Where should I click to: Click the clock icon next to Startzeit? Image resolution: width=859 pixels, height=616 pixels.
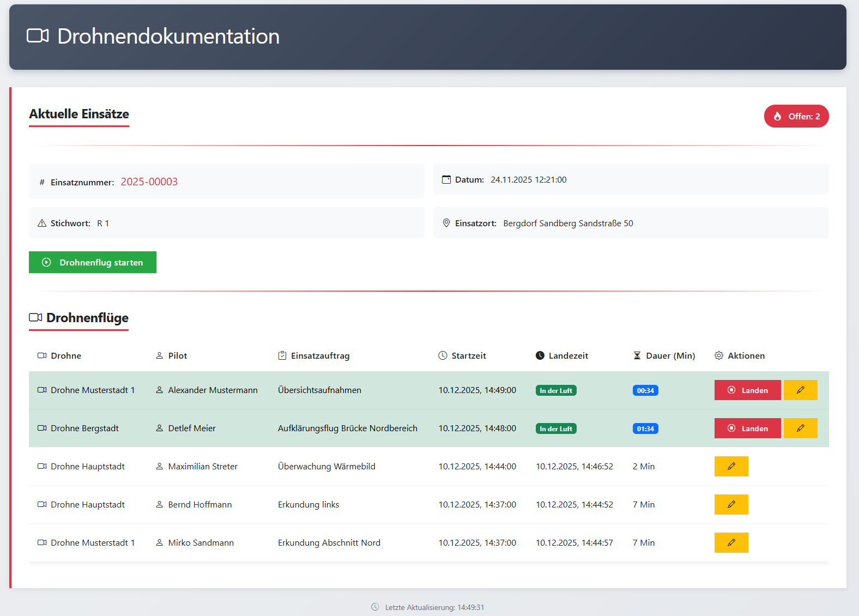[x=443, y=355]
